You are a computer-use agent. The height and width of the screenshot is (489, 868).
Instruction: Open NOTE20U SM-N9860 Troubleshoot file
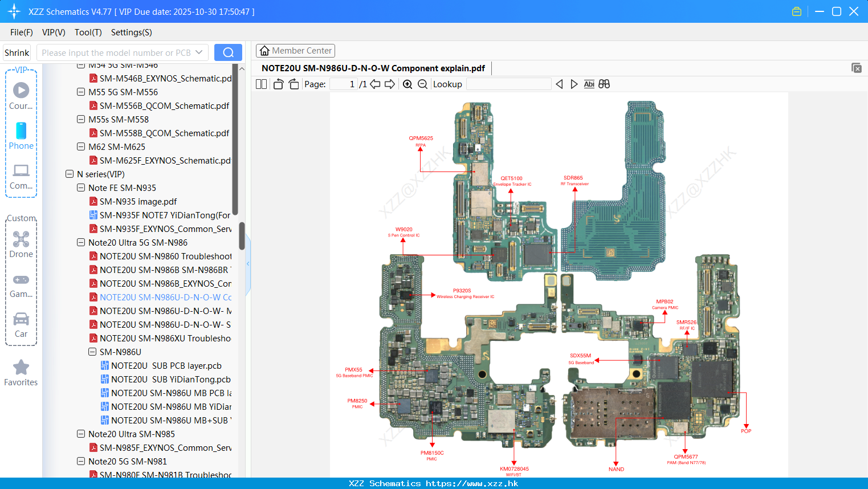click(160, 256)
